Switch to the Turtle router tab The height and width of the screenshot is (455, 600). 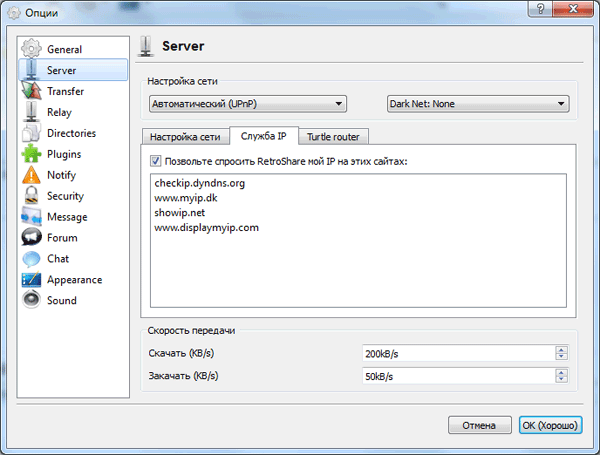(x=333, y=137)
